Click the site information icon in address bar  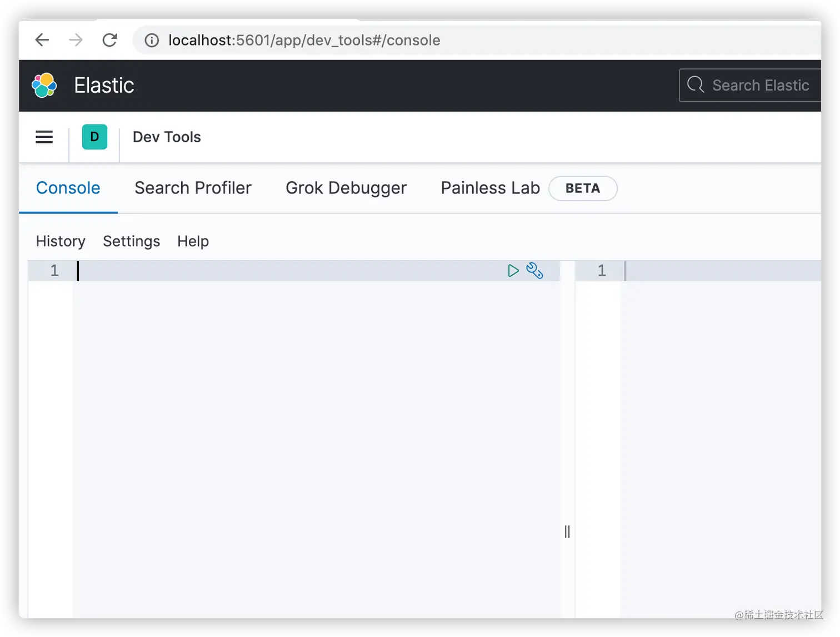pos(152,40)
